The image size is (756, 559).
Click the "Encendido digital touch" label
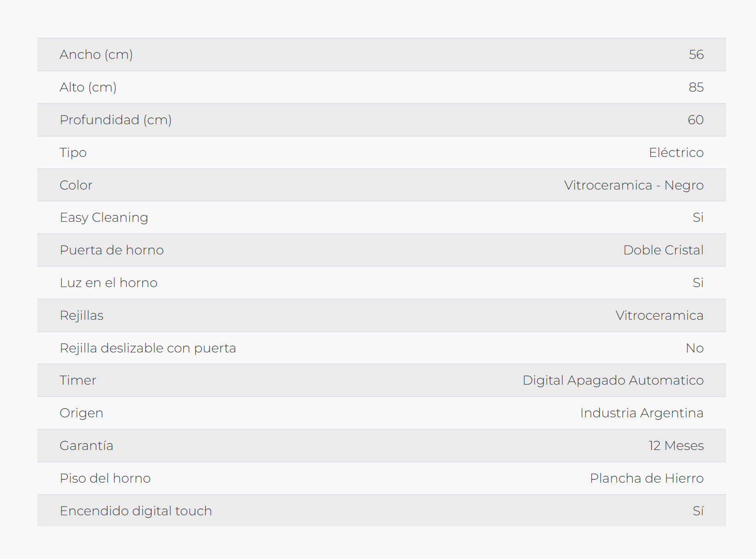(x=136, y=511)
